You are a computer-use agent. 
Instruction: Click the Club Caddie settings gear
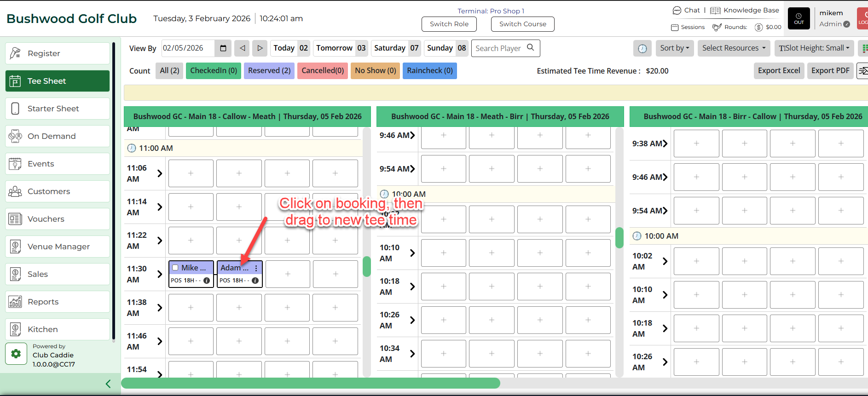pos(16,354)
